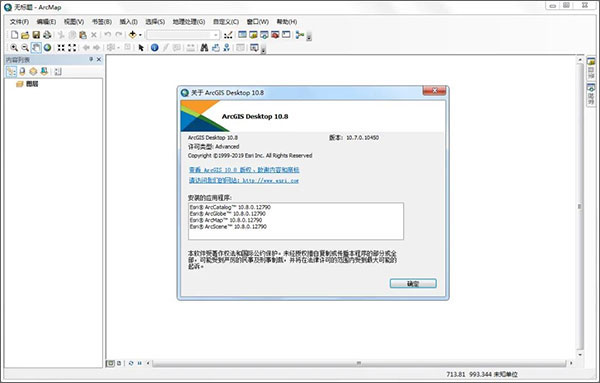600x383 pixels.
Task: Close the About ArcGIS Desktop dialog
Action: (x=434, y=91)
